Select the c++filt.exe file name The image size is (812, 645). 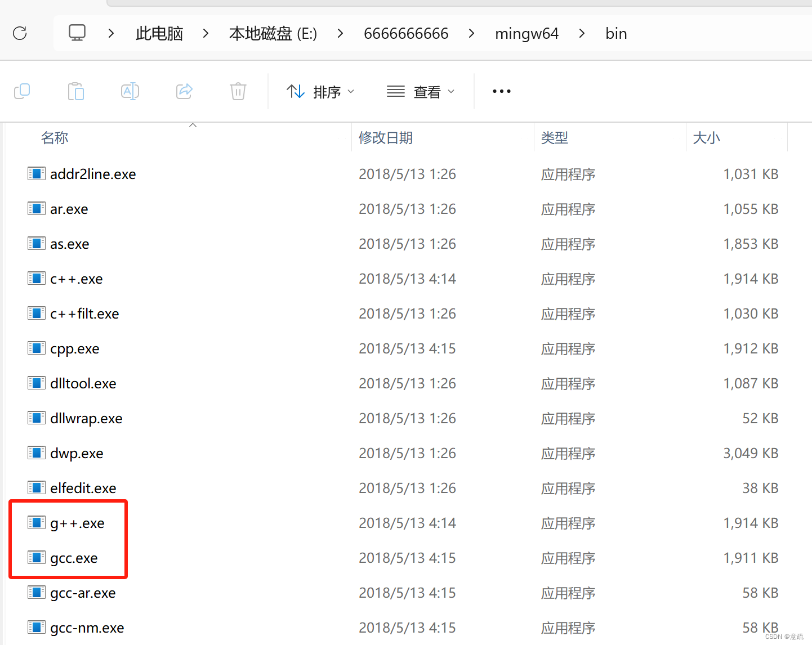(x=84, y=313)
